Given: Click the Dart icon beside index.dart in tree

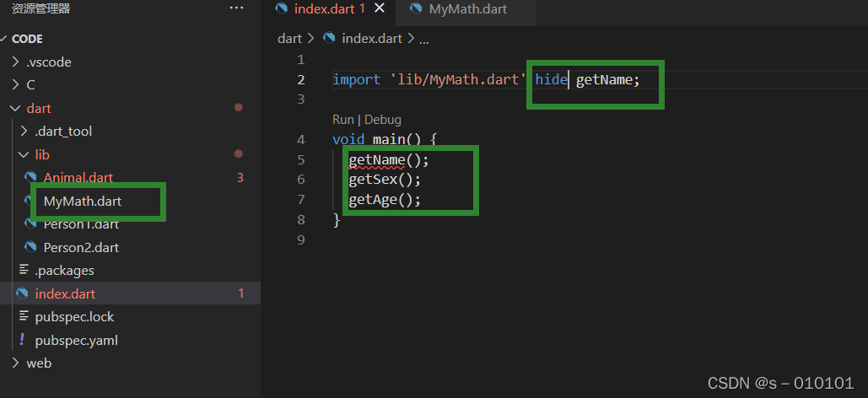Looking at the screenshot, I should (22, 293).
